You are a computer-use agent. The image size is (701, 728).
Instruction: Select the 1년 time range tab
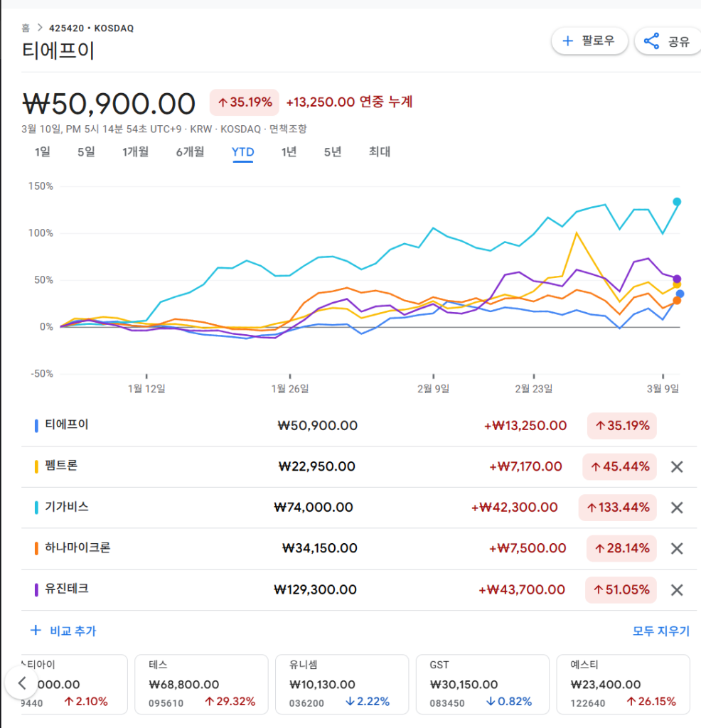tap(289, 151)
